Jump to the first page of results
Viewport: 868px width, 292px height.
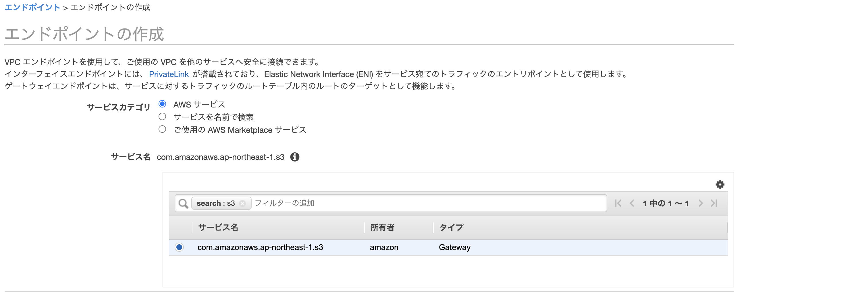[x=618, y=203]
